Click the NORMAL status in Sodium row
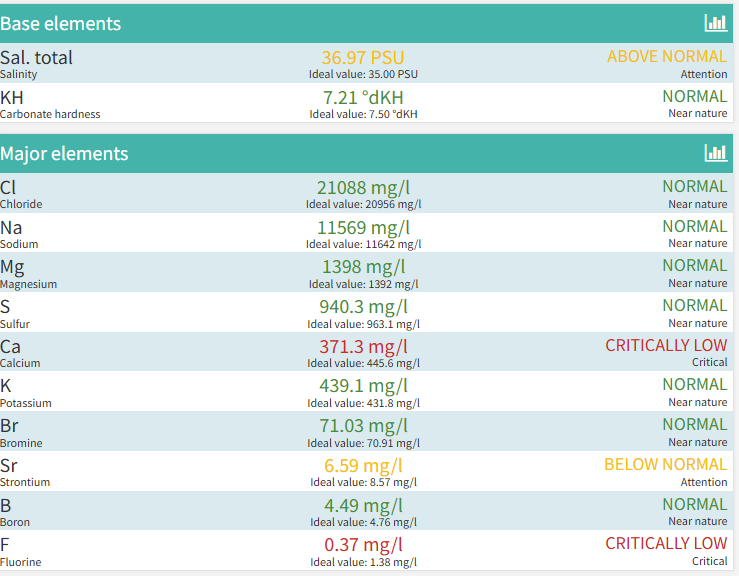739x576 pixels. tap(695, 226)
